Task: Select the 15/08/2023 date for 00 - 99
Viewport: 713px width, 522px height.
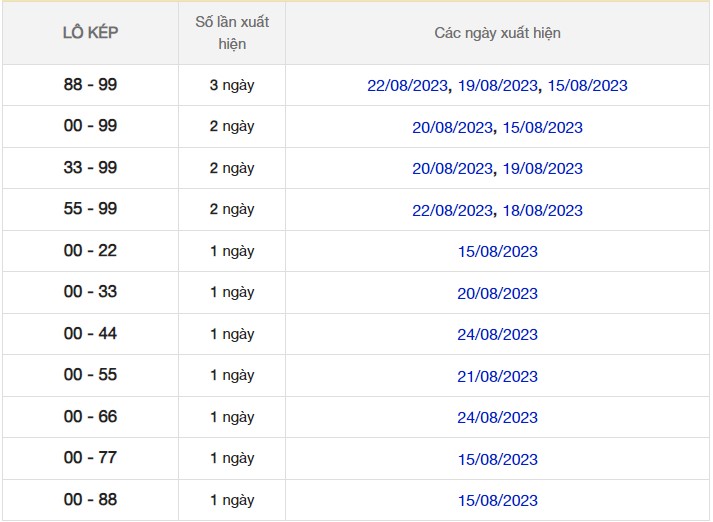Action: [x=543, y=128]
